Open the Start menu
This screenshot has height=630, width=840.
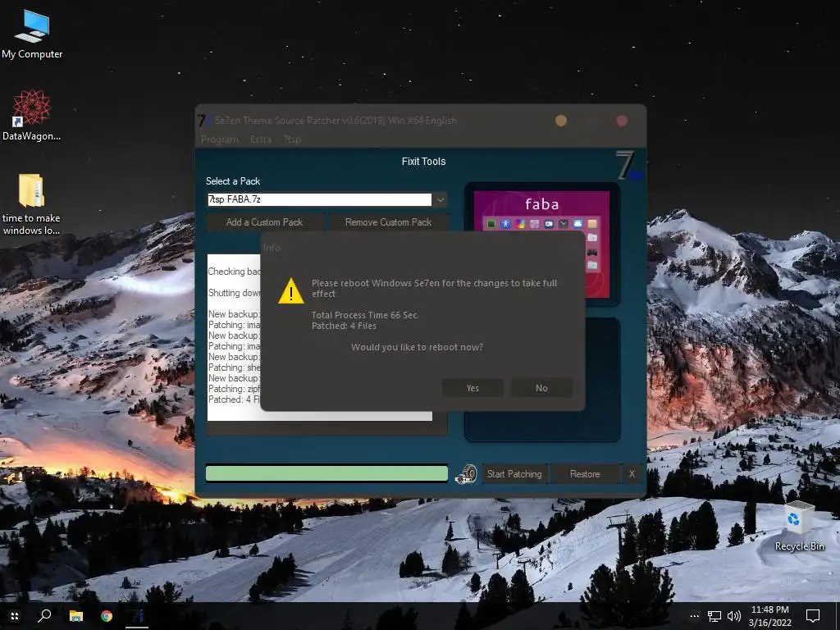15,616
